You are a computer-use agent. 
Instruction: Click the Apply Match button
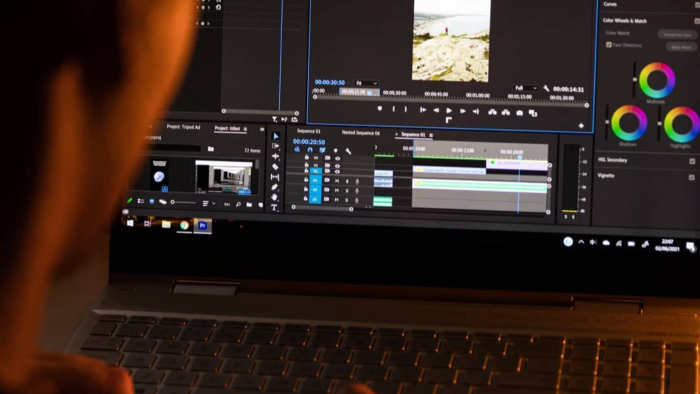681,46
